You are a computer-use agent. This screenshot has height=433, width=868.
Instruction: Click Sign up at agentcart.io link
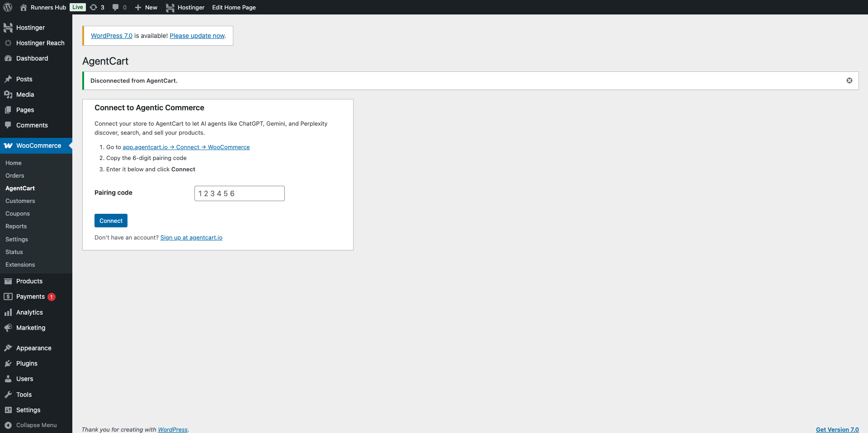point(191,237)
